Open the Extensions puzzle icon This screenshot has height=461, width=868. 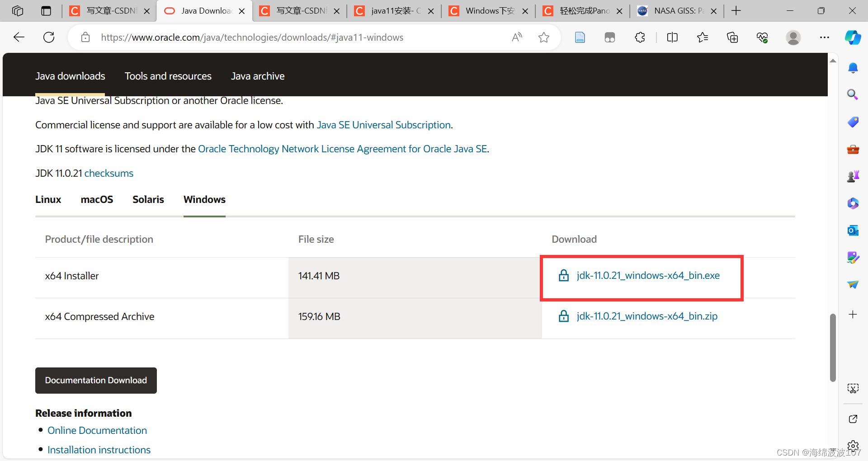[x=640, y=37]
